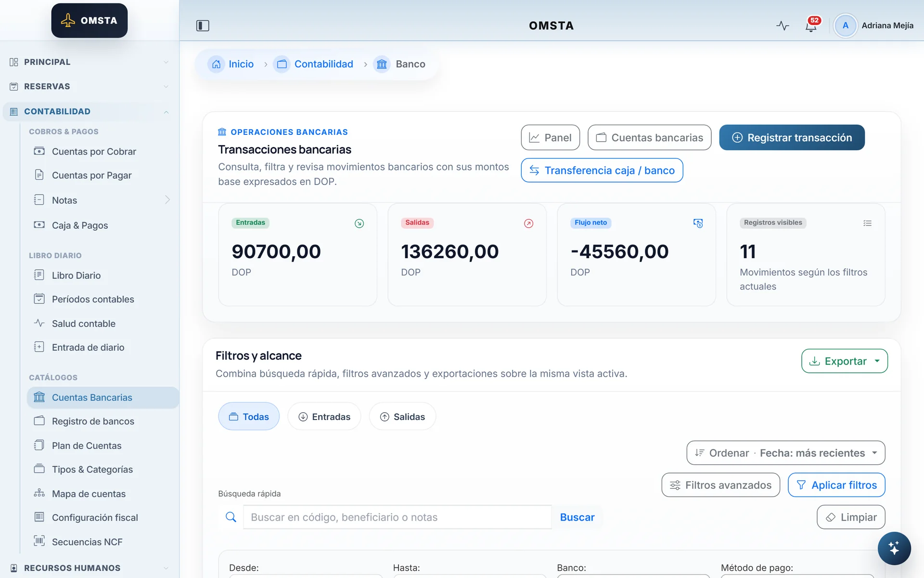Click the Flujo neto card icon
The image size is (924, 578).
(x=698, y=223)
